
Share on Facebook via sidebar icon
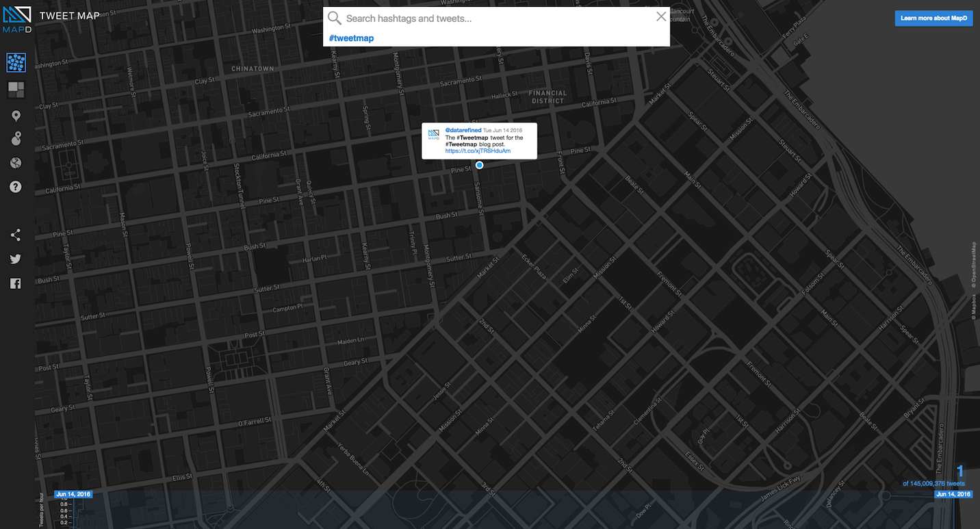coord(16,283)
